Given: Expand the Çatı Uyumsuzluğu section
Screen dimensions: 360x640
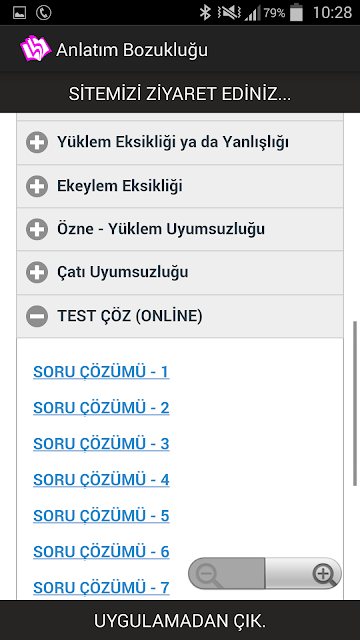Looking at the screenshot, I should (x=180, y=272).
